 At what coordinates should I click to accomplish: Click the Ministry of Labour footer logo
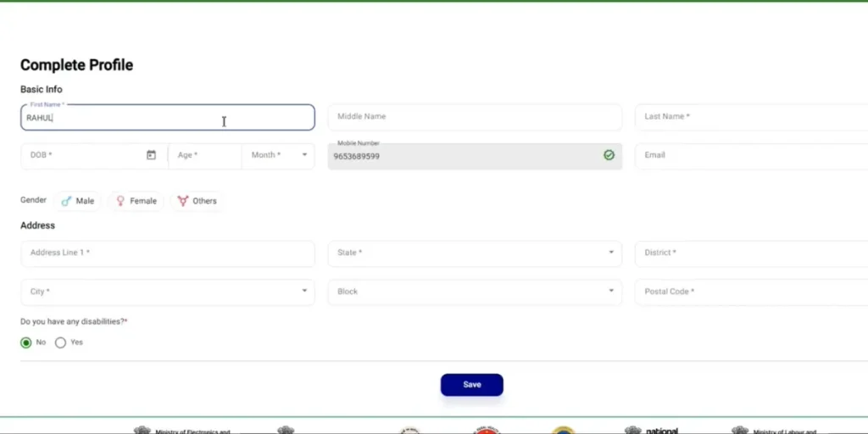[x=739, y=430]
